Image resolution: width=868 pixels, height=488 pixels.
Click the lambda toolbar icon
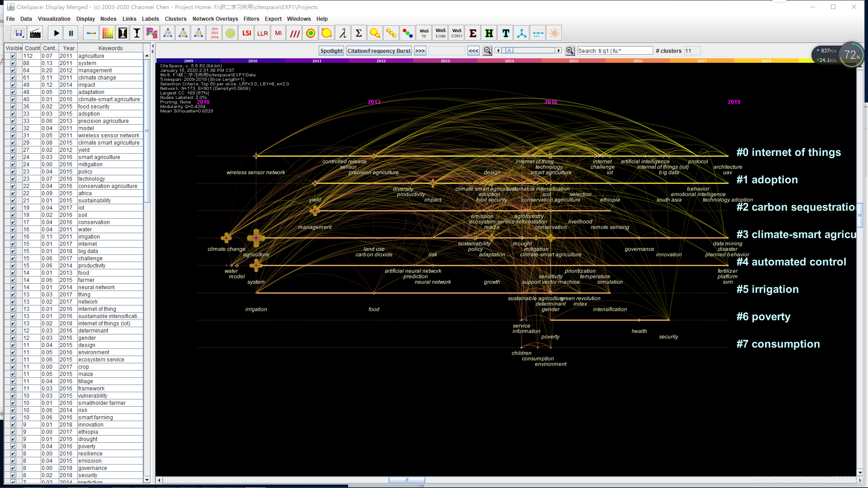point(343,33)
